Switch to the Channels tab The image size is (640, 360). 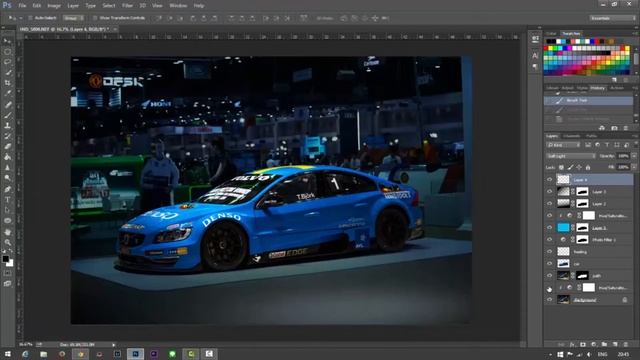click(571, 136)
